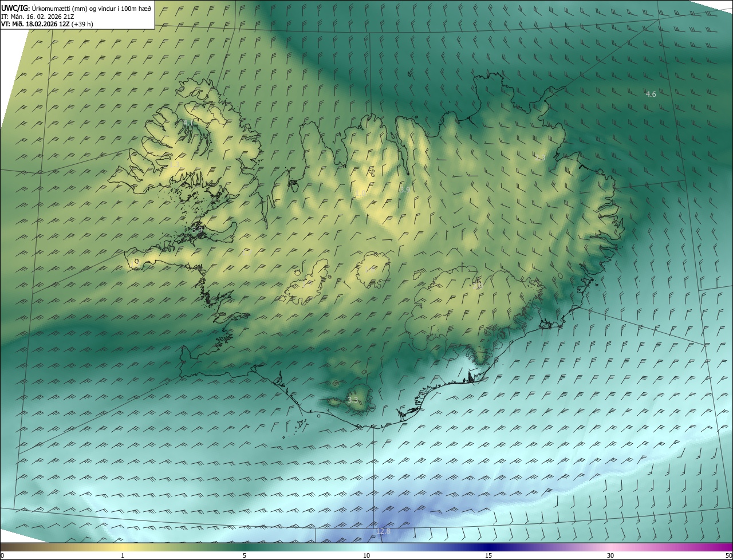Click the '10' tick on the color scale

[366, 555]
